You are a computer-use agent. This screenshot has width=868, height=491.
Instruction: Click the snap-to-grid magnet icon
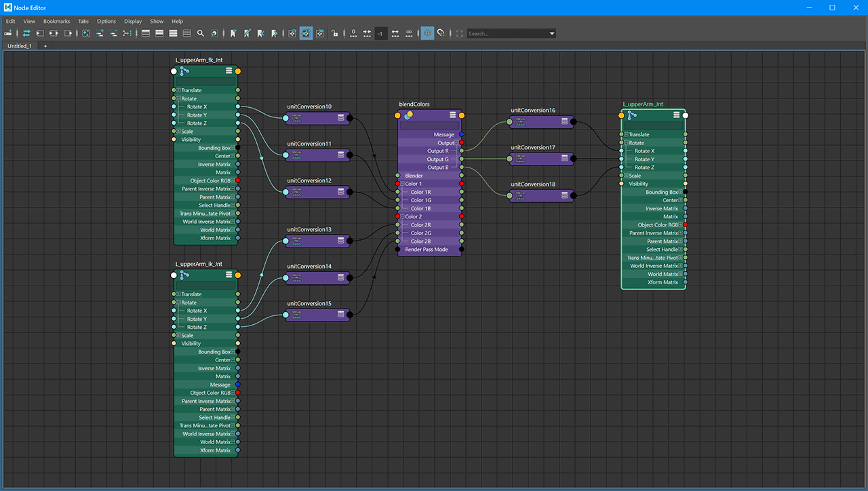pos(441,33)
